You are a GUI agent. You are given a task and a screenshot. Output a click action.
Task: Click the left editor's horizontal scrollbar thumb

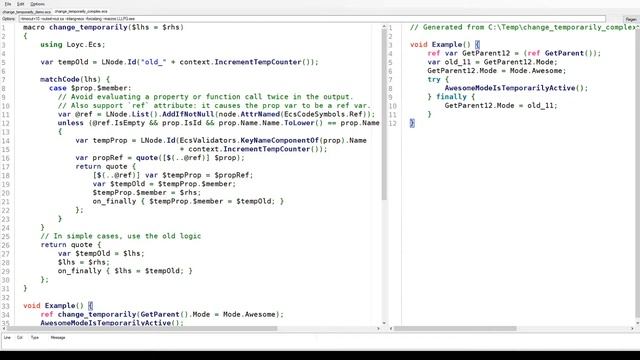pyautogui.click(x=142, y=328)
